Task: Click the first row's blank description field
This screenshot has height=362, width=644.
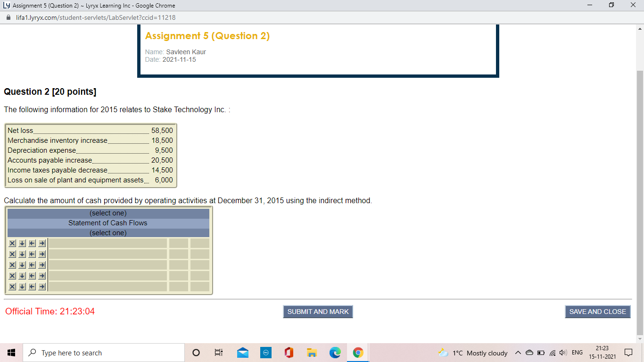Action: coord(107,243)
